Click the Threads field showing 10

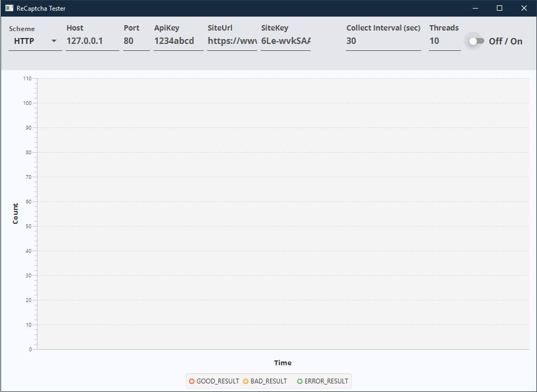click(x=444, y=41)
